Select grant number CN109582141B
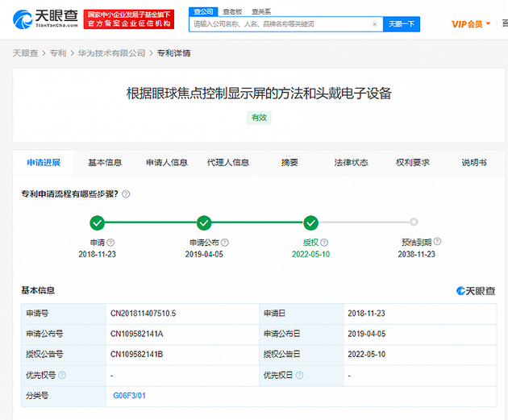The height and width of the screenshot is (420, 508). 137,354
